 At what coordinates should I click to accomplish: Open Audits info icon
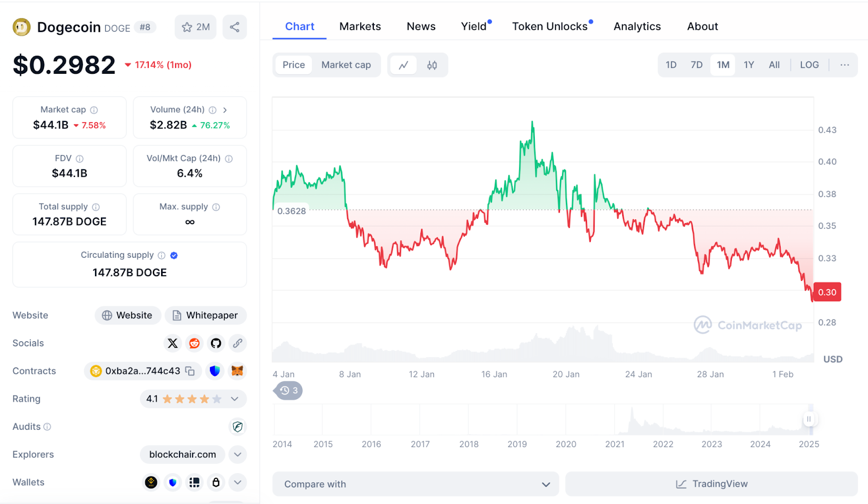click(47, 426)
